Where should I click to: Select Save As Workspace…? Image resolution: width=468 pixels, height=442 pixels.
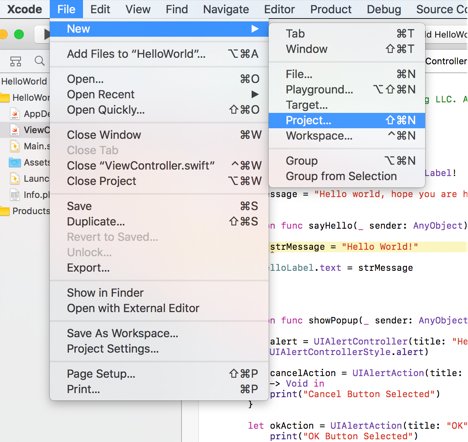click(x=159, y=333)
